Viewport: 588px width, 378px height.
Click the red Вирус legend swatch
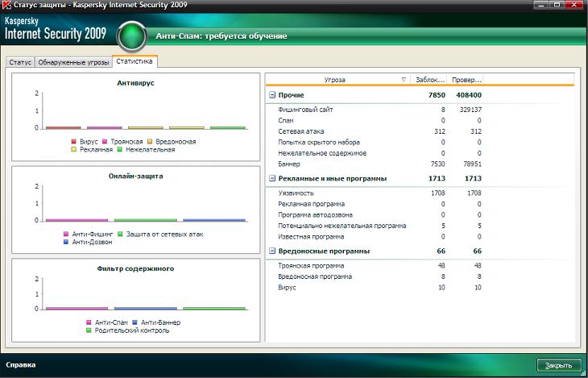pos(74,142)
